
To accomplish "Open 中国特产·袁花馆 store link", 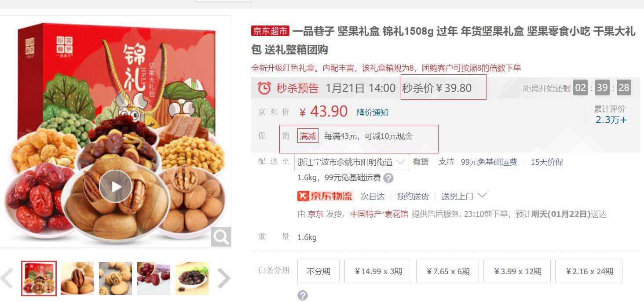I will 379,214.
